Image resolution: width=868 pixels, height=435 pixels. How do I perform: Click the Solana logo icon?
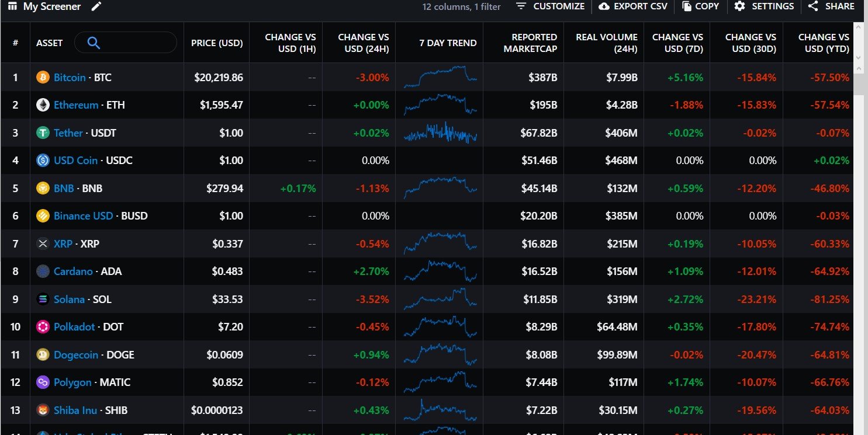pyautogui.click(x=43, y=299)
